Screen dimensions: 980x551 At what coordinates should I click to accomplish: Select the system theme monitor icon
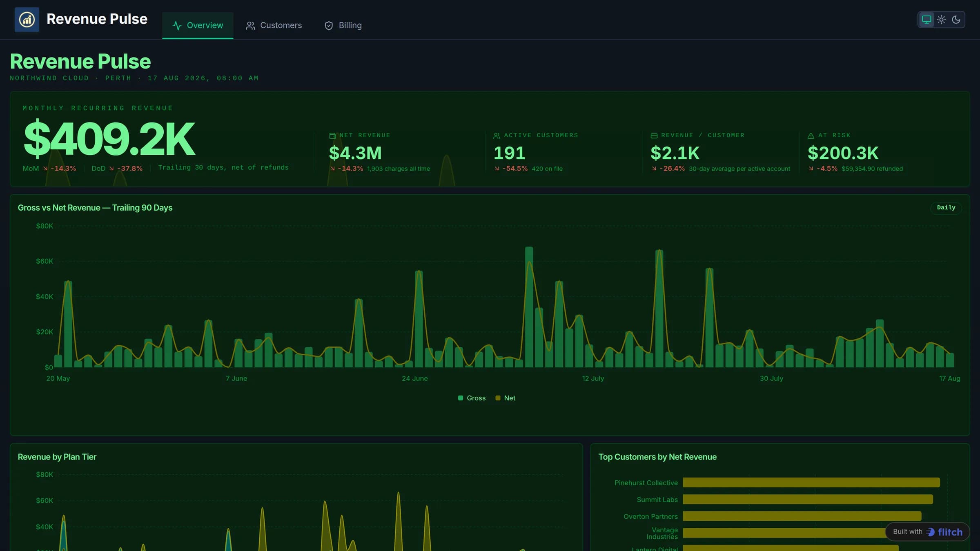tap(927, 19)
